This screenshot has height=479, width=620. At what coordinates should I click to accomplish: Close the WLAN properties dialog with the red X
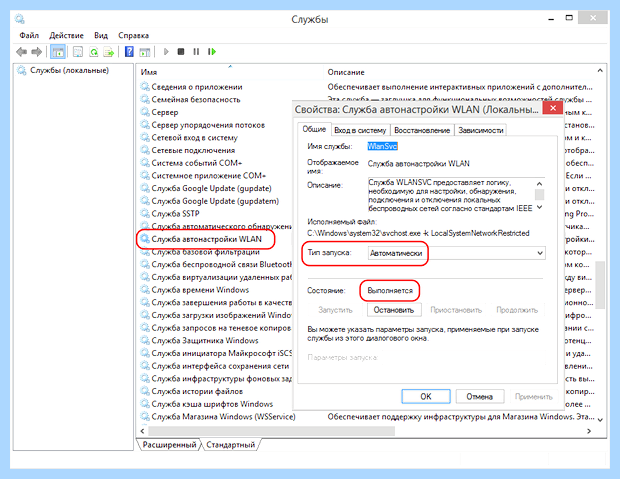553,108
